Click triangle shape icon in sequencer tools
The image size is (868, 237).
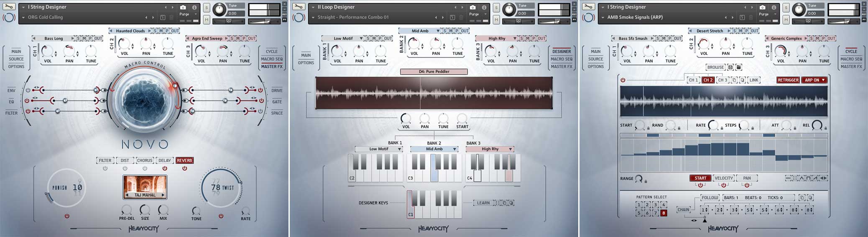coord(802,178)
